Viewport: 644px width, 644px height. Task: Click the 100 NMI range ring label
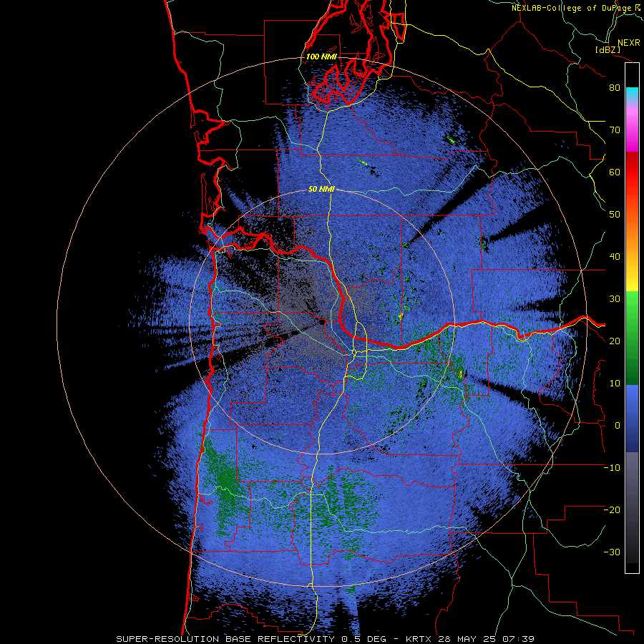[x=321, y=57]
